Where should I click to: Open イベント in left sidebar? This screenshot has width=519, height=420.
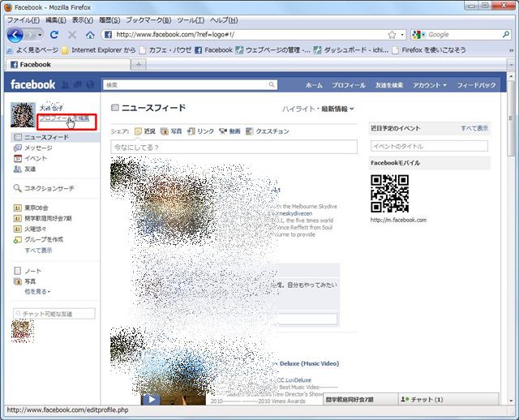(30, 159)
